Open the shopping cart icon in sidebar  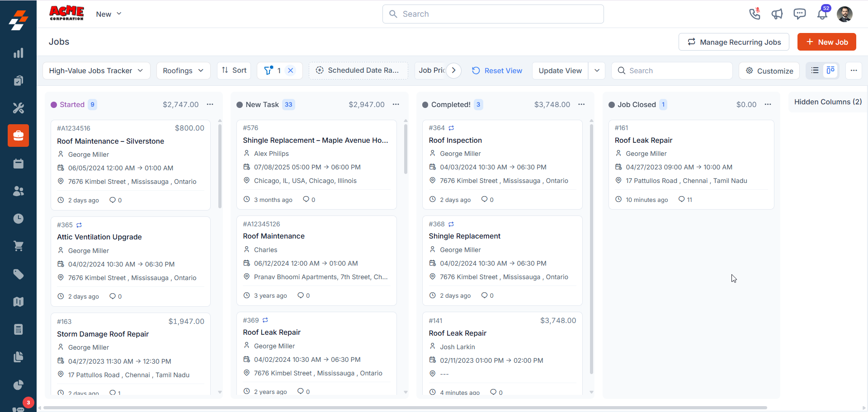tap(18, 246)
